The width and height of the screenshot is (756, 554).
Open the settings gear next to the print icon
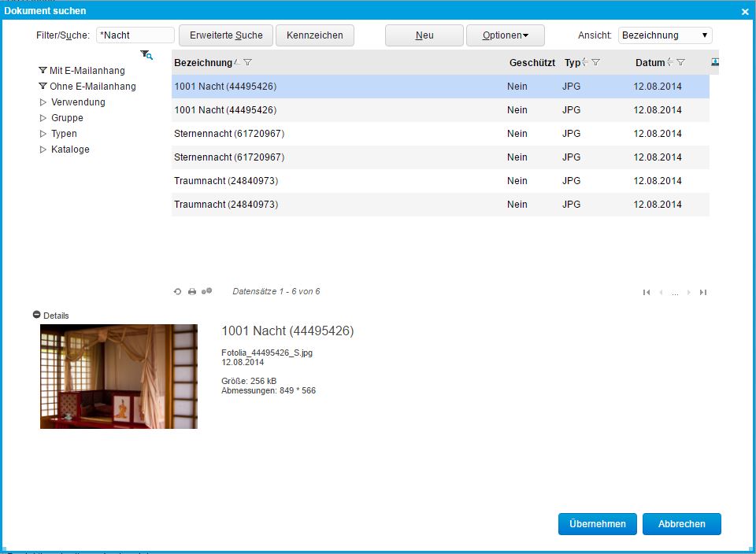coord(206,291)
